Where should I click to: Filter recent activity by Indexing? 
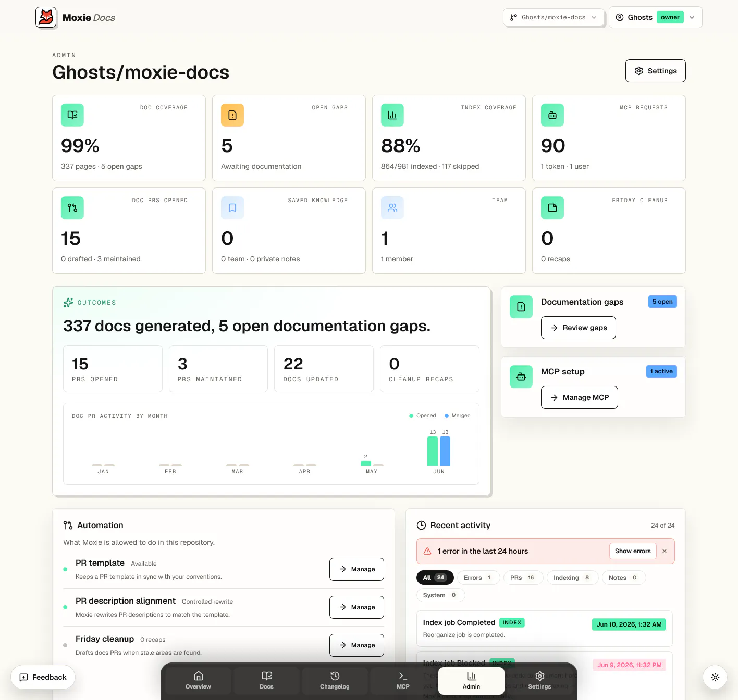pyautogui.click(x=572, y=578)
